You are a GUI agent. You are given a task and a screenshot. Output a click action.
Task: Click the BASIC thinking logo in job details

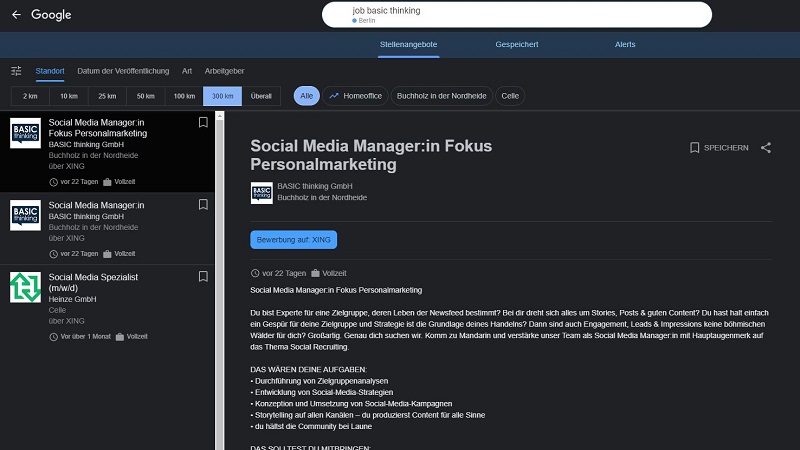(262, 193)
